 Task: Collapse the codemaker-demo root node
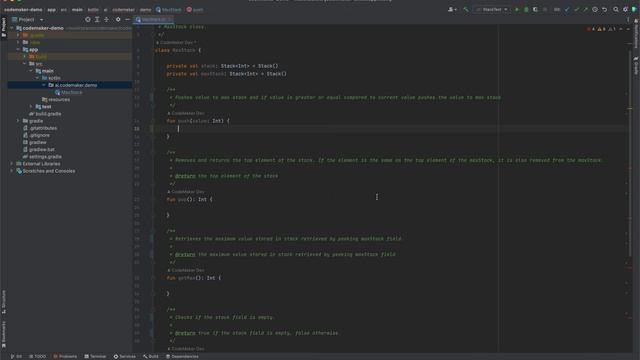point(12,28)
